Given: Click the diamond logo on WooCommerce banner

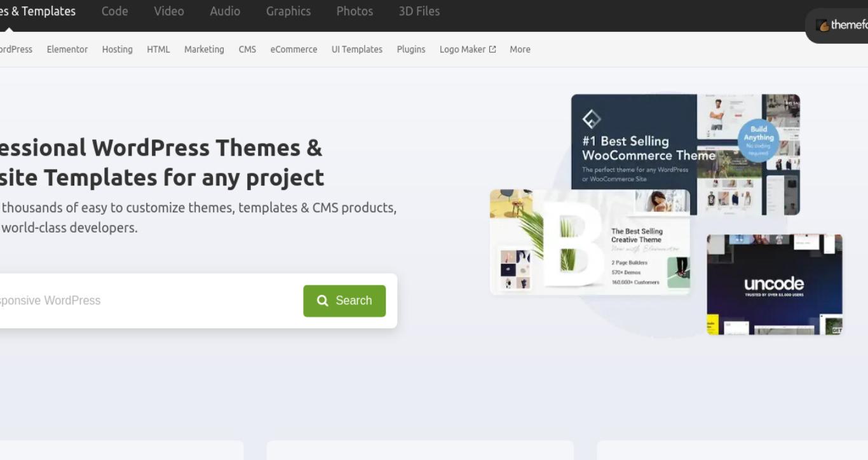Looking at the screenshot, I should pyautogui.click(x=592, y=119).
